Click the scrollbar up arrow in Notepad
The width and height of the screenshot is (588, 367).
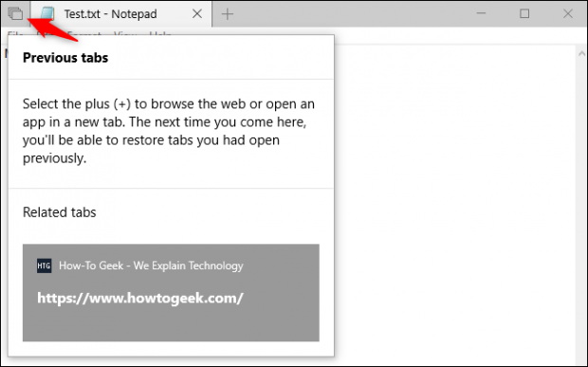(581, 54)
